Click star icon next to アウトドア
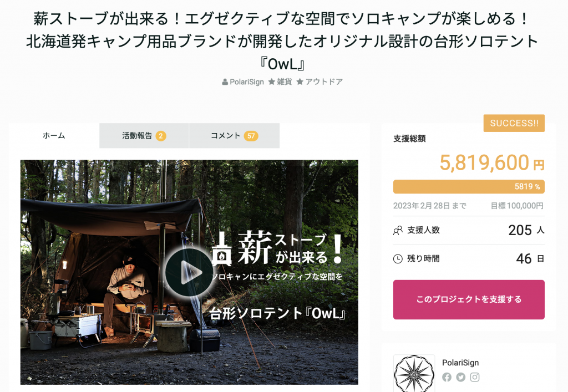This screenshot has width=568, height=392. 300,82
